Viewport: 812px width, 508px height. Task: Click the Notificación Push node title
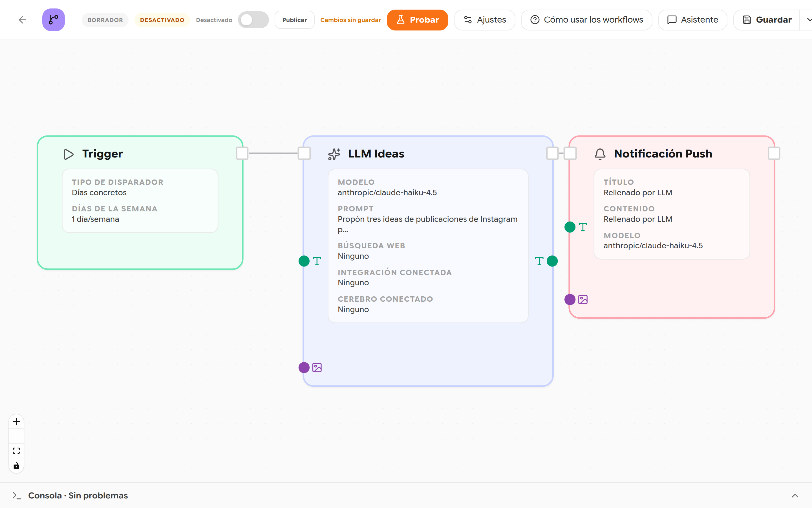pos(663,154)
